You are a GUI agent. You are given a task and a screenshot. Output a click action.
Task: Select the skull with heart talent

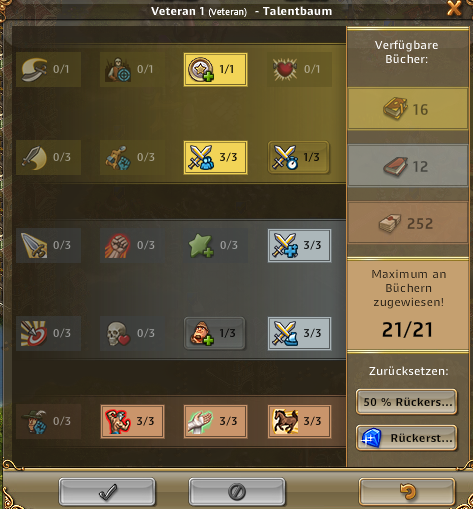132,333
